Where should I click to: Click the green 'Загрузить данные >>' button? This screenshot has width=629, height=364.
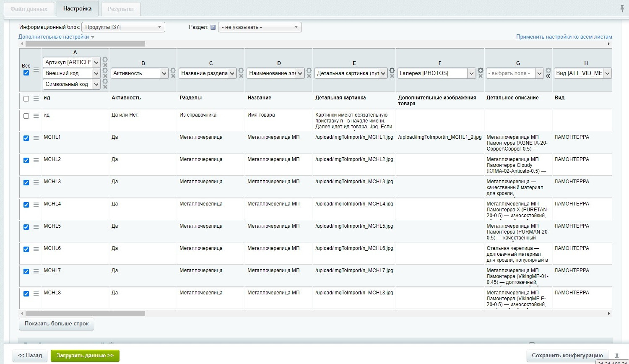85,356
